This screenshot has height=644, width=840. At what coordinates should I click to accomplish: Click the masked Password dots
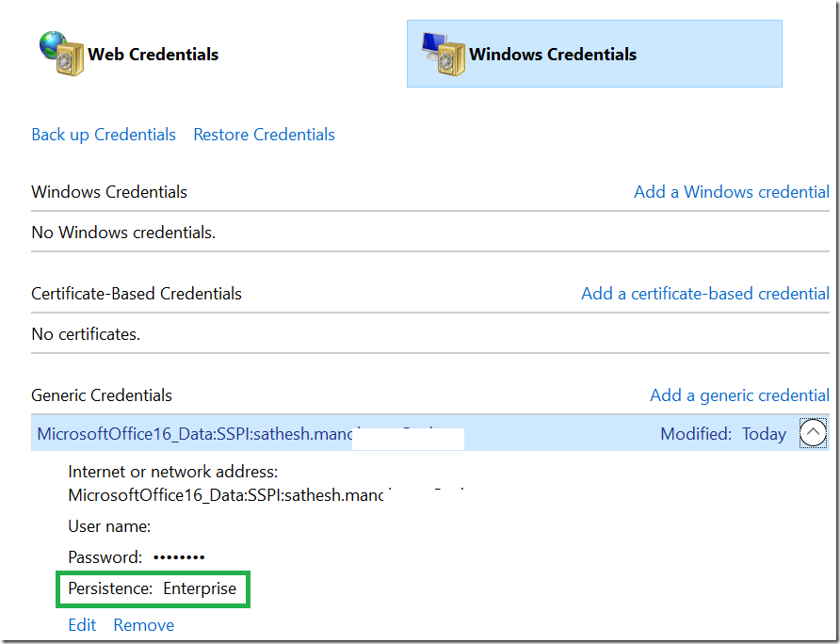[179, 557]
